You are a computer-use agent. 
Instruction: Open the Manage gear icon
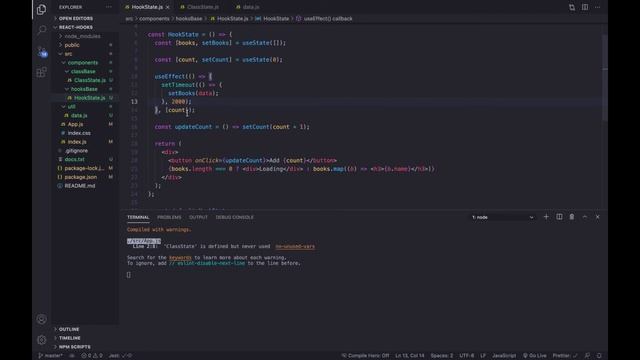pyautogui.click(x=41, y=339)
